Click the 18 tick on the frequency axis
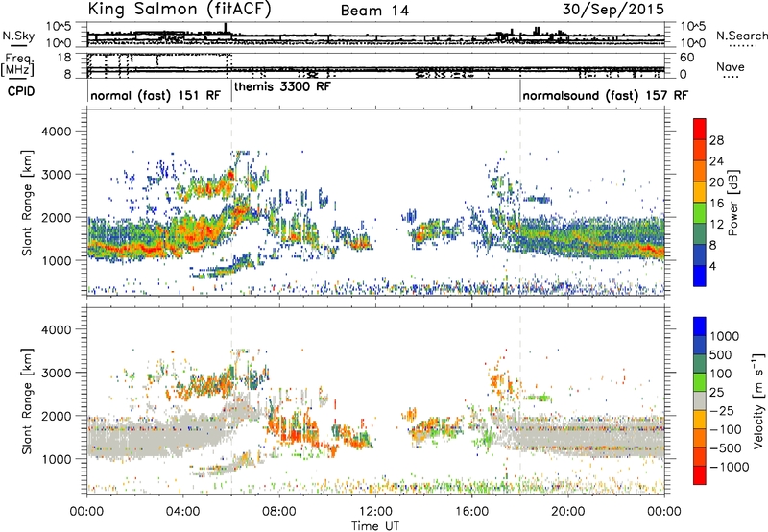Viewport: 768px width, 532px height. click(64, 58)
